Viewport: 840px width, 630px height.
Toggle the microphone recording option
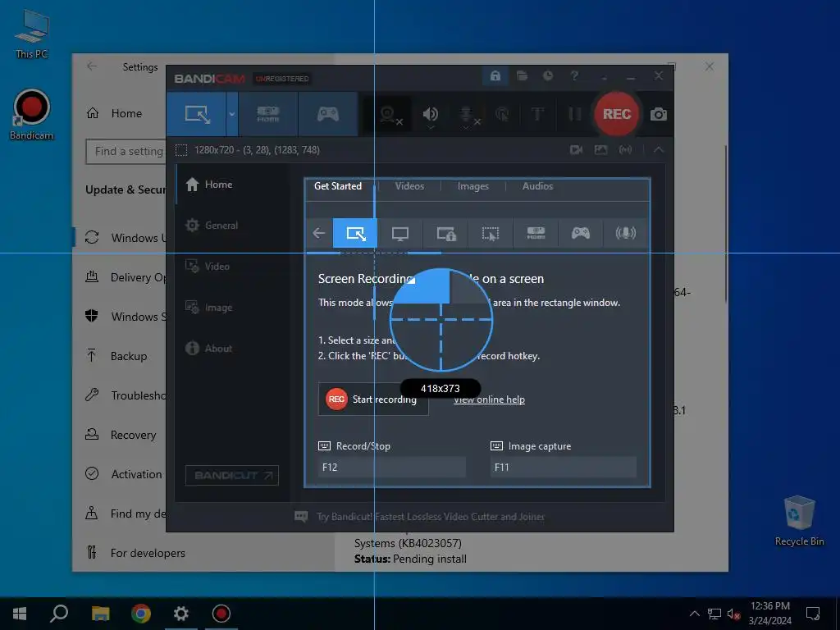tap(467, 115)
